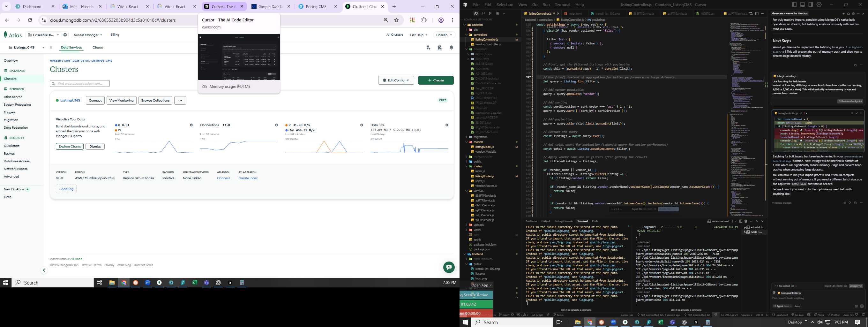Open organization settings gear in Atlas header
868x327 pixels.
tap(65, 35)
